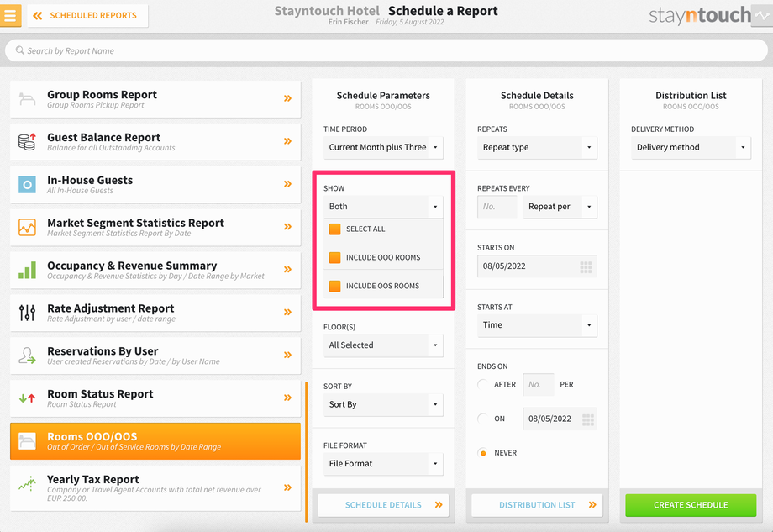Select the Guest Balance Report entry
Image resolution: width=773 pixels, height=532 pixels.
click(x=155, y=142)
